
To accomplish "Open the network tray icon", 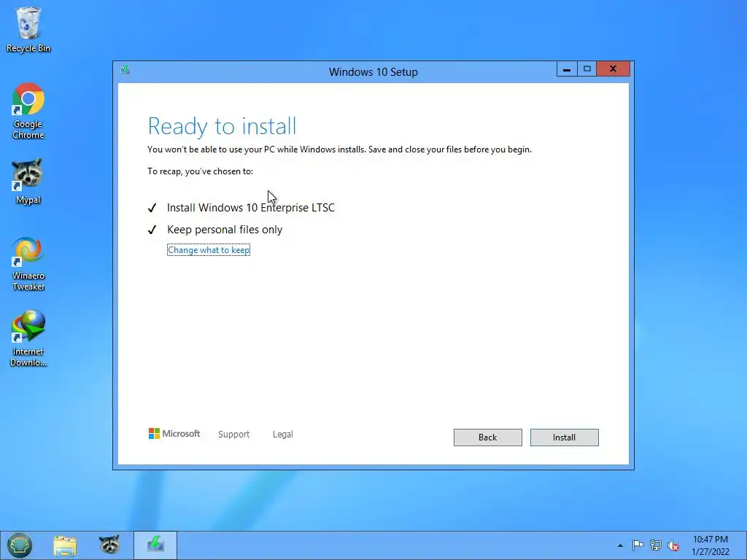I will (656, 545).
